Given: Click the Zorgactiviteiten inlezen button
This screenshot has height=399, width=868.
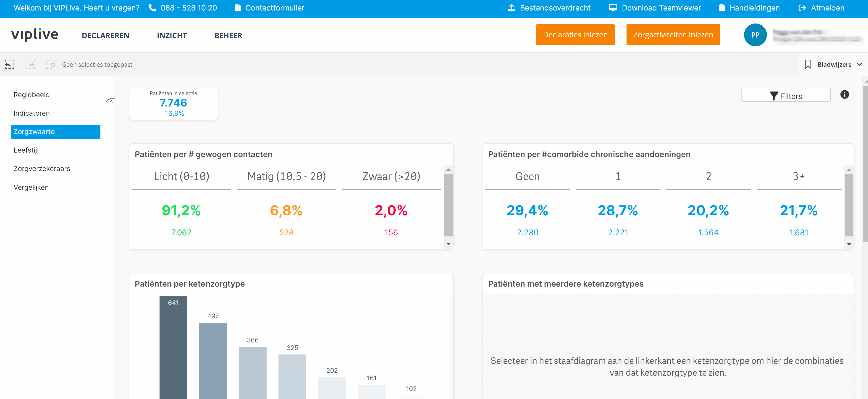Looking at the screenshot, I should pyautogui.click(x=673, y=35).
